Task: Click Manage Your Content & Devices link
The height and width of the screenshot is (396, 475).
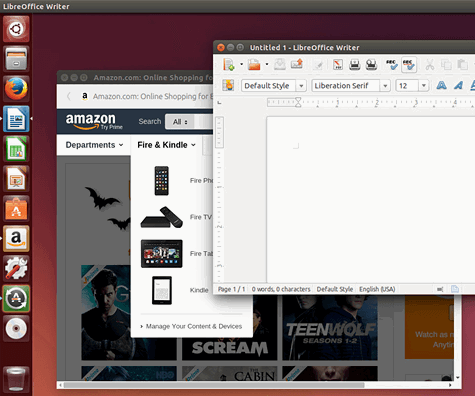Action: [x=194, y=326]
